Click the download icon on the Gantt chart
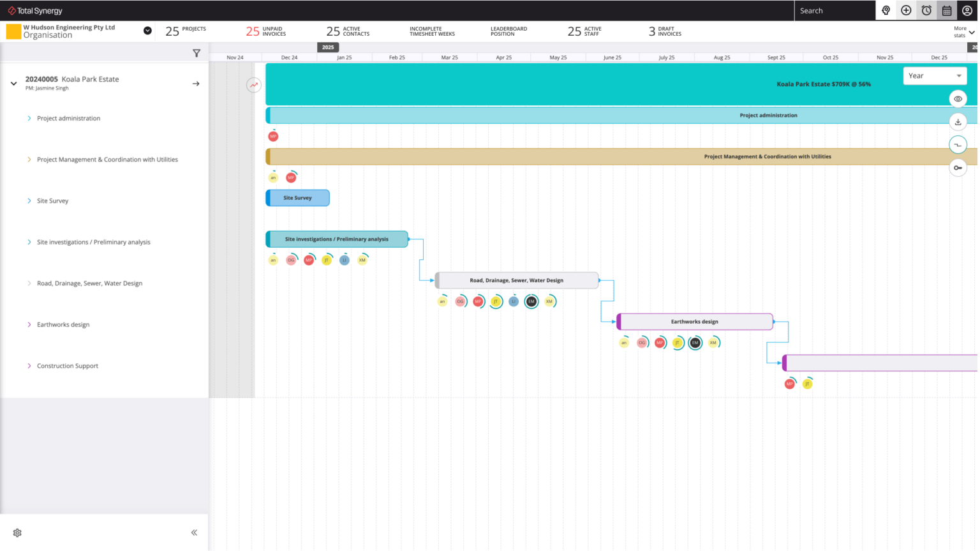 click(x=958, y=121)
